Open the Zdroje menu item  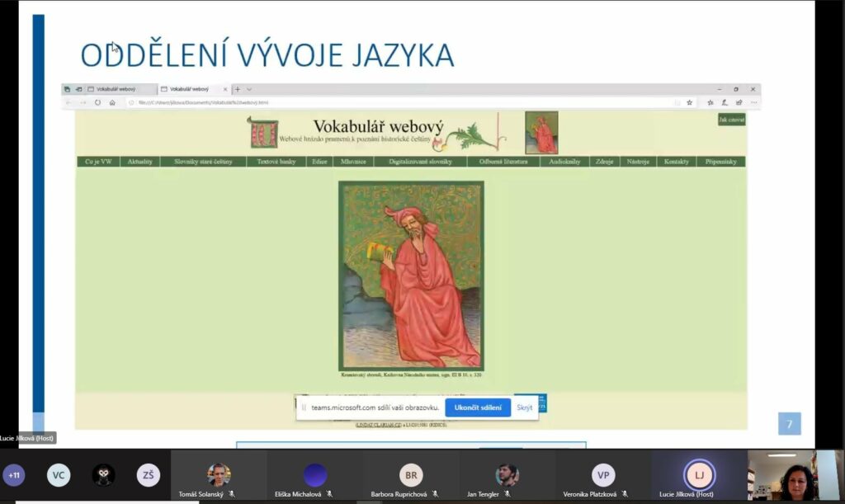(x=605, y=162)
